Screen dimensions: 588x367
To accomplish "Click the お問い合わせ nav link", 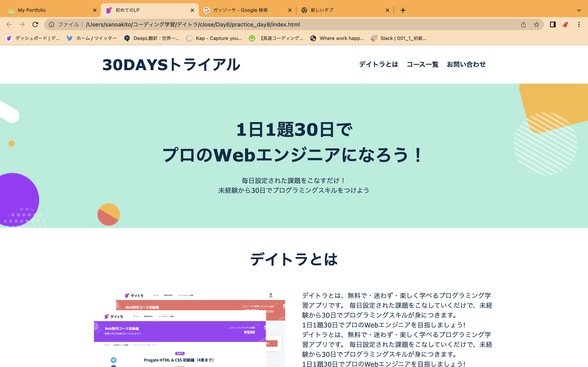I will [x=466, y=64].
